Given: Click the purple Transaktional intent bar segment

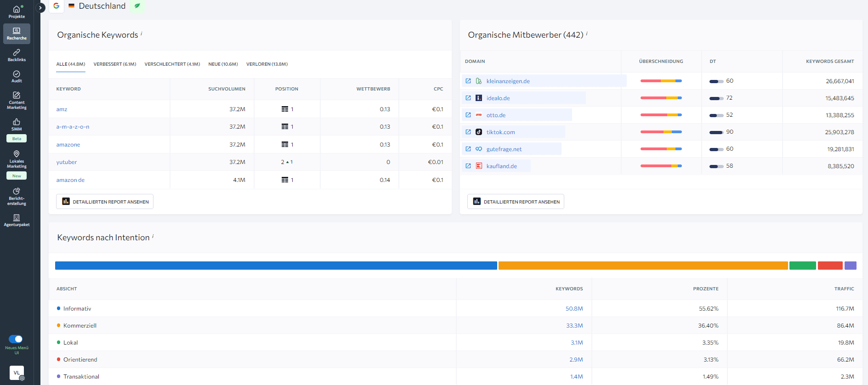Looking at the screenshot, I should 851,266.
